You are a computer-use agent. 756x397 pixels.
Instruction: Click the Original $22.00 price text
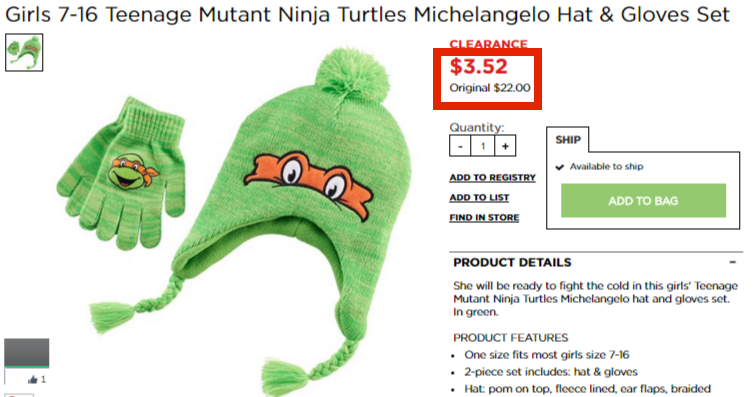[489, 88]
